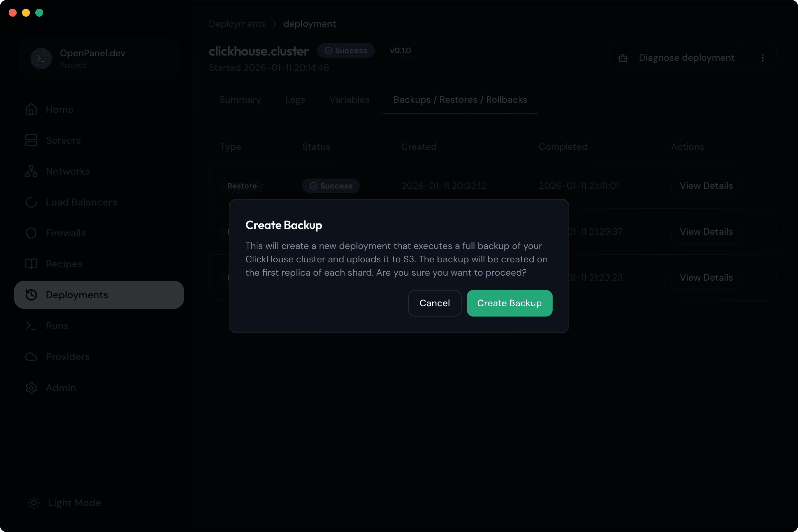Click the Servers icon
798x532 pixels.
tap(31, 140)
